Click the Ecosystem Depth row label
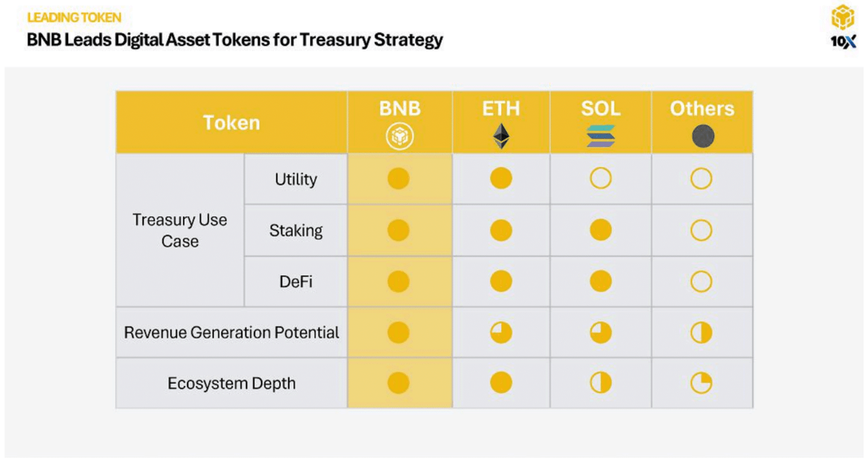Screen dimensions: 868x458 [x=231, y=383]
